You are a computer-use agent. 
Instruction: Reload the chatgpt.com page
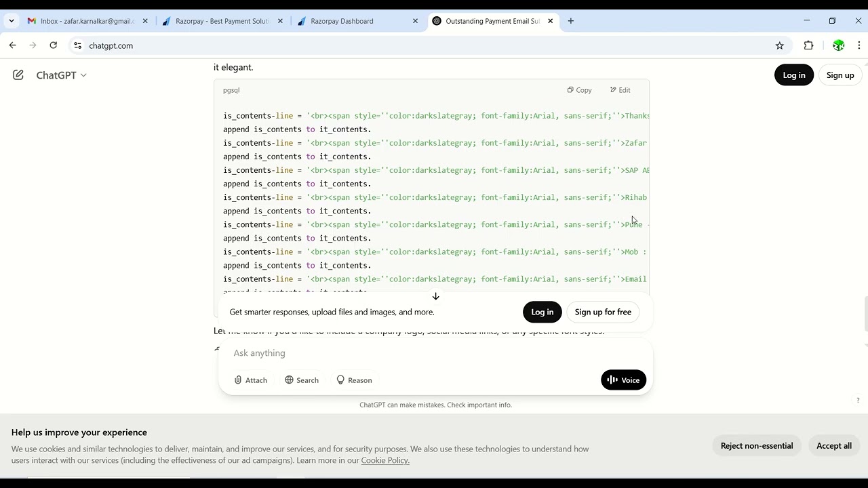point(53,45)
